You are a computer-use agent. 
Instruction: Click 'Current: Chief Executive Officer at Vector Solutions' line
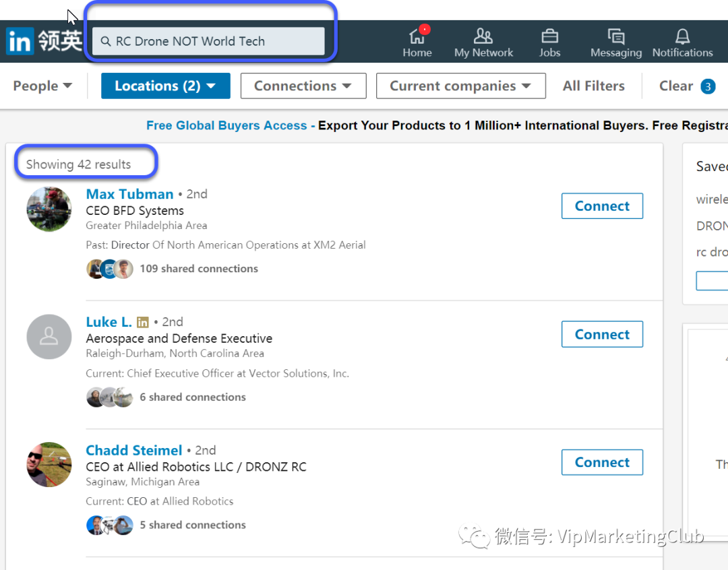[217, 374]
